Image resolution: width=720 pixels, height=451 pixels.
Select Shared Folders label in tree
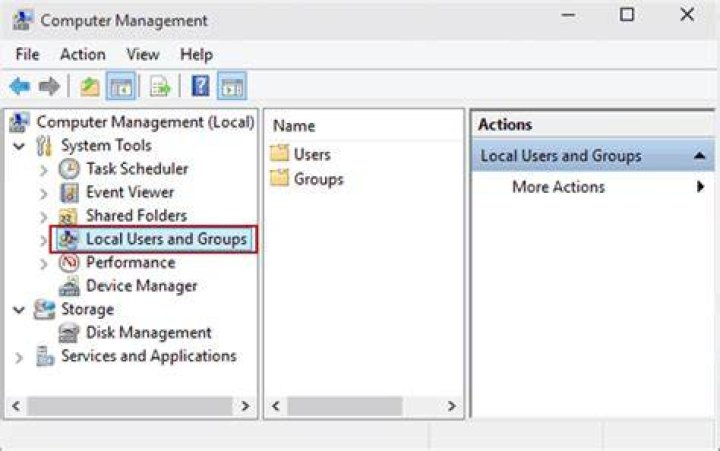coord(136,215)
